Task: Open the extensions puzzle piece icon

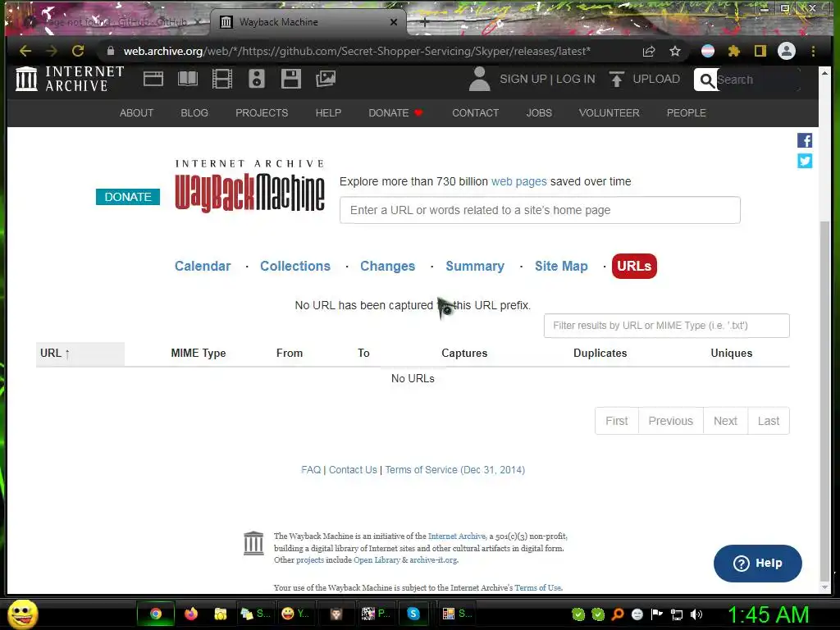Action: (x=734, y=51)
